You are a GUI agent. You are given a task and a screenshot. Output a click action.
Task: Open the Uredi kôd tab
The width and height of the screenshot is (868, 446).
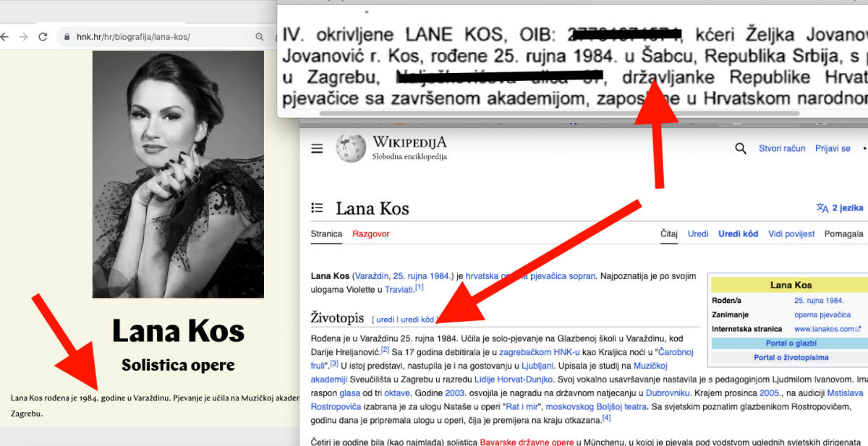click(738, 234)
